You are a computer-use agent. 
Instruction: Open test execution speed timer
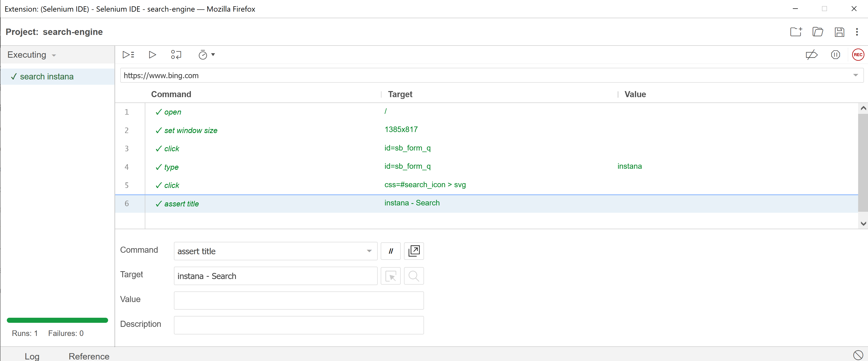coord(206,55)
